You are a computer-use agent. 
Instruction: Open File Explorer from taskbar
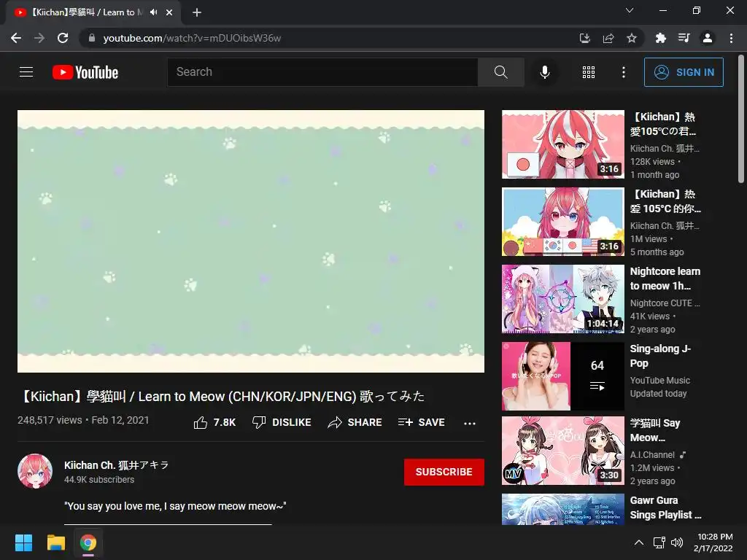pos(55,542)
